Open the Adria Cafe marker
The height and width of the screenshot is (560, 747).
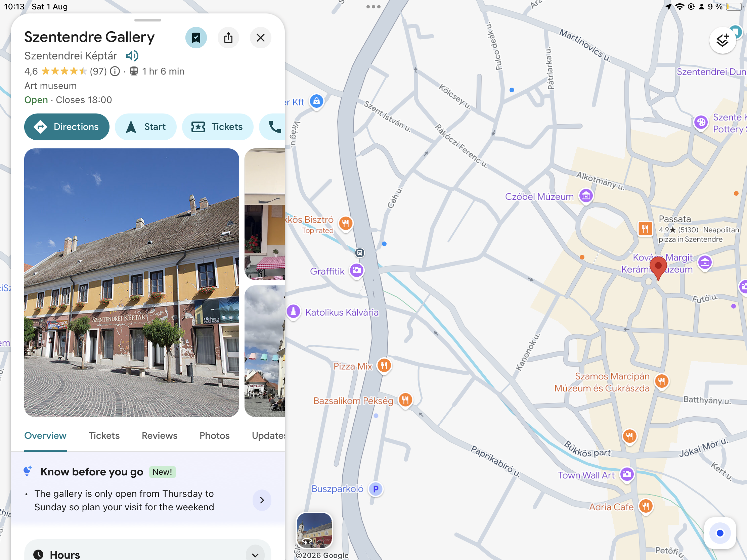tap(646, 506)
